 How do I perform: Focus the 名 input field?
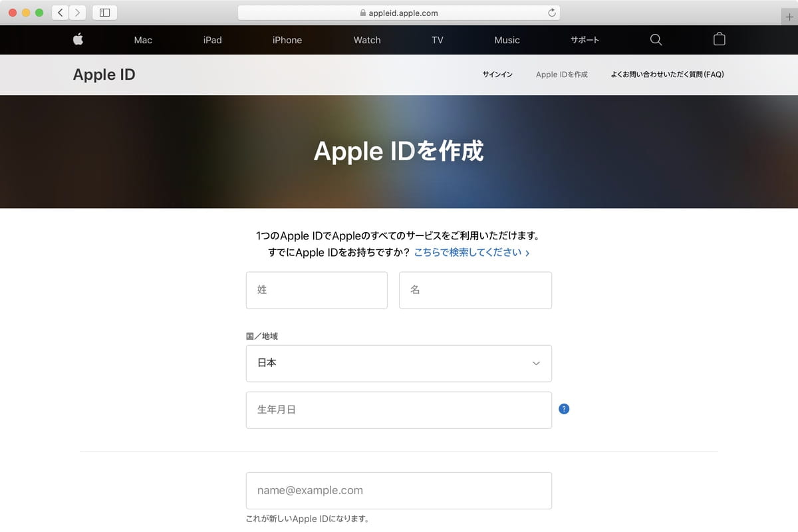pos(475,290)
